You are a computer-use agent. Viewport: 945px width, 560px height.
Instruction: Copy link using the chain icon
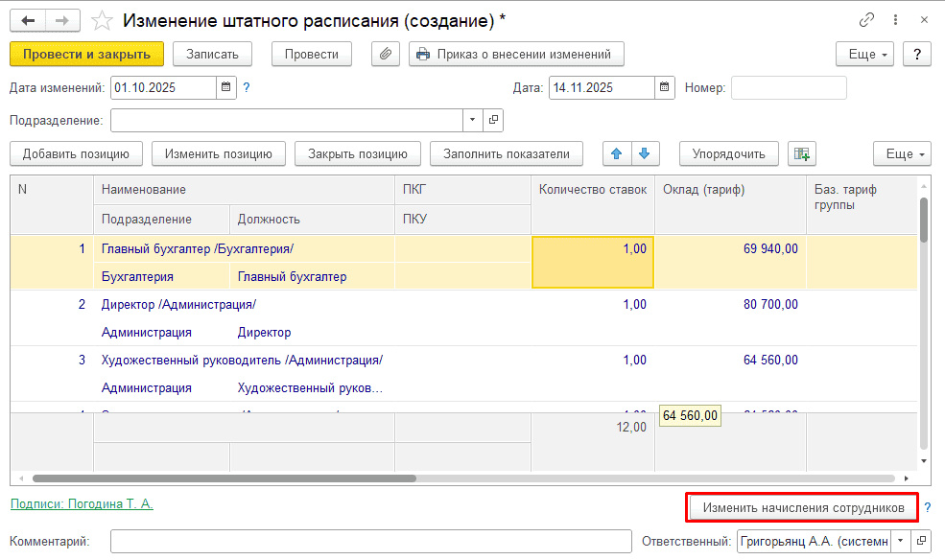[866, 20]
